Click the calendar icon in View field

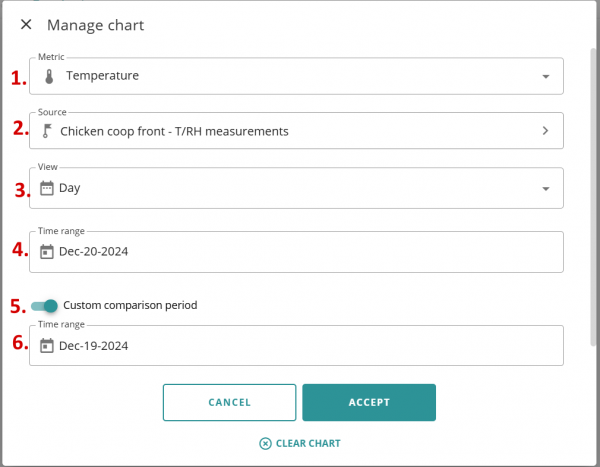[47, 188]
